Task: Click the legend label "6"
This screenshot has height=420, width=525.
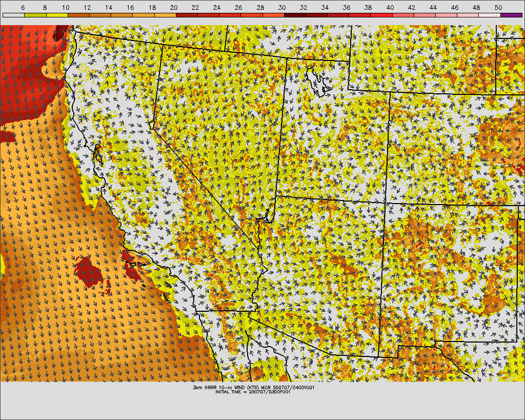Action: [x=23, y=7]
